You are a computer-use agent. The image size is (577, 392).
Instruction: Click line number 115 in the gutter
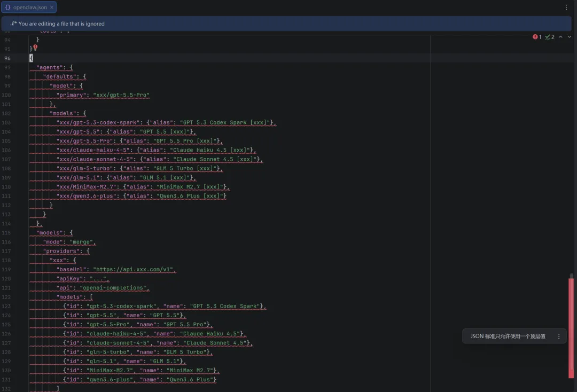[6, 233]
